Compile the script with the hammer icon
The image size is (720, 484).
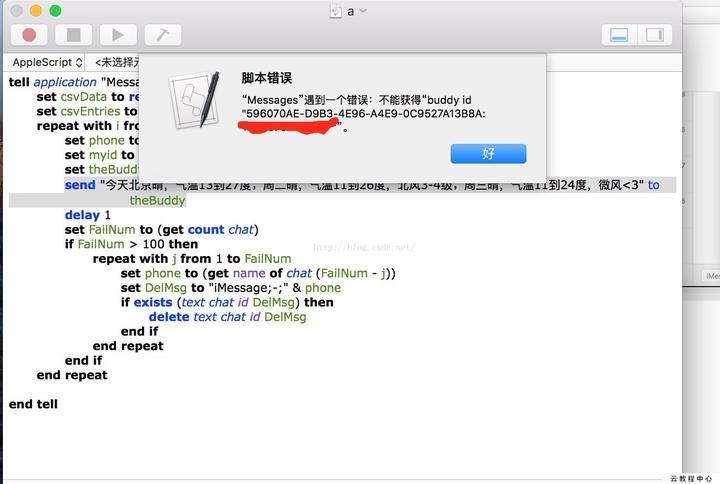click(x=163, y=35)
